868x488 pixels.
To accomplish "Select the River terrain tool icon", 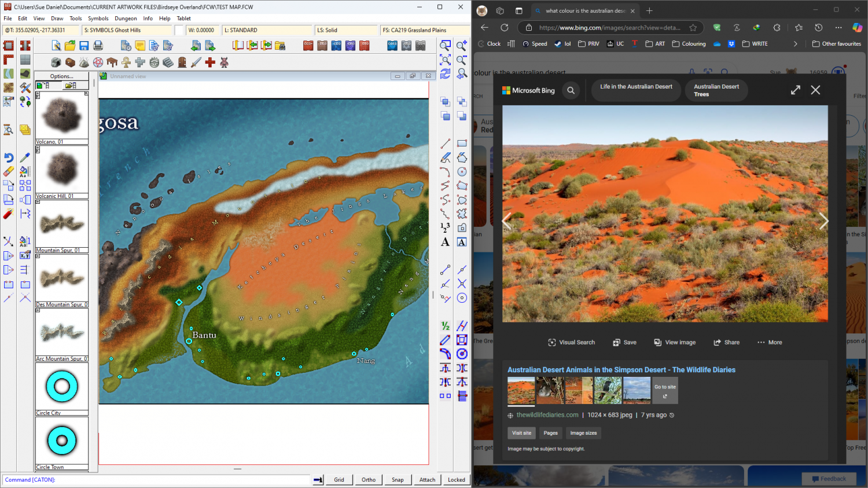I will coord(8,74).
